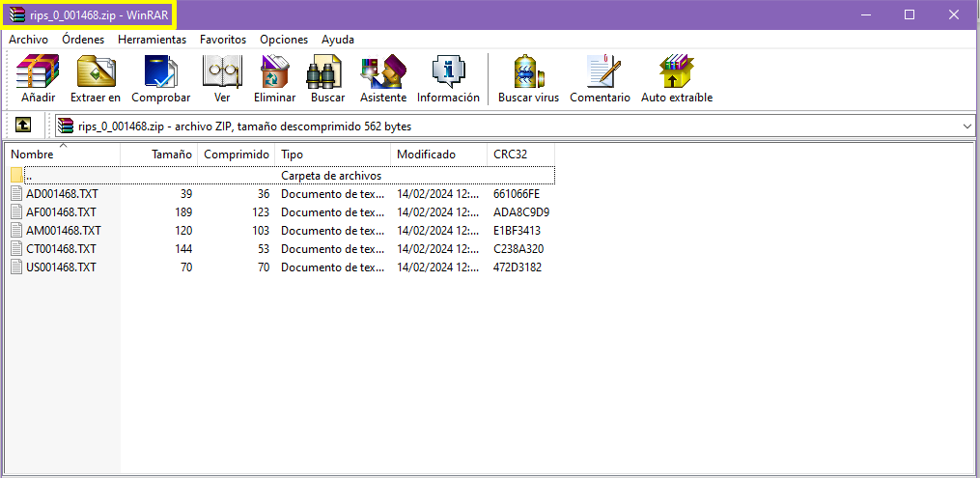Viewport: 980px width, 478px height.
Task: Click CRC32 value ADA8C9D9
Action: pos(521,212)
